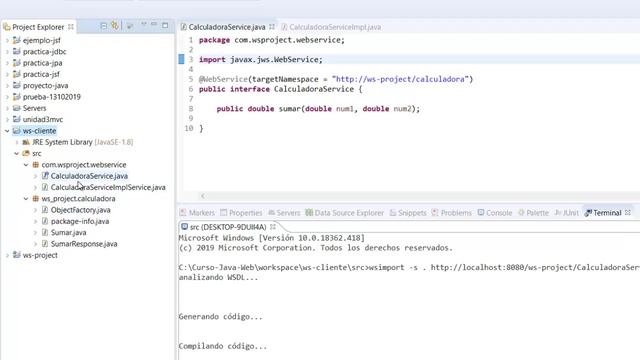Select JRE System Library icon
This screenshot has height=360, width=640.
[x=26, y=142]
